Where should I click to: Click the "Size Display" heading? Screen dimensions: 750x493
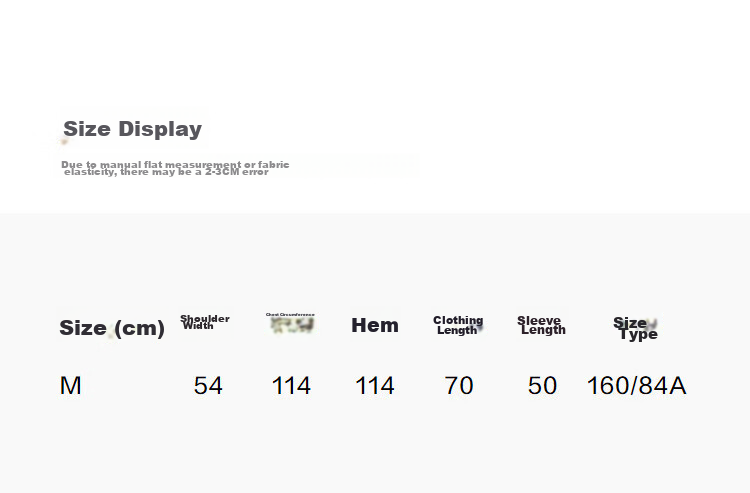tap(132, 129)
